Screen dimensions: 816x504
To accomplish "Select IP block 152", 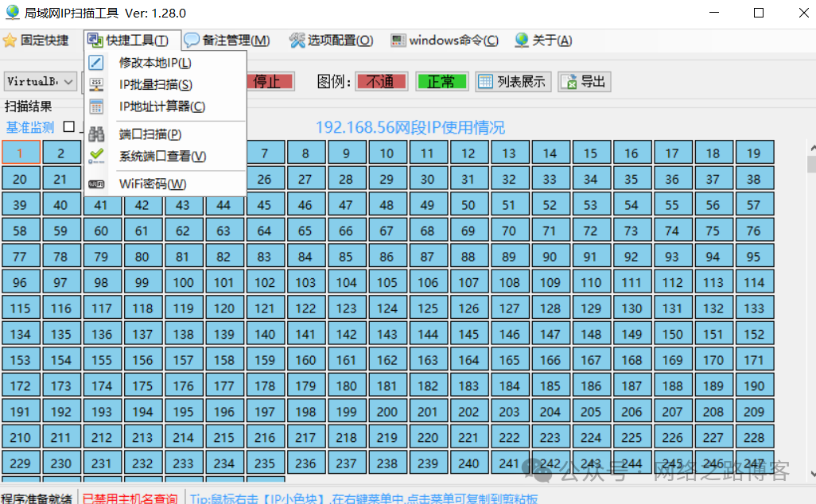I will pos(755,333).
